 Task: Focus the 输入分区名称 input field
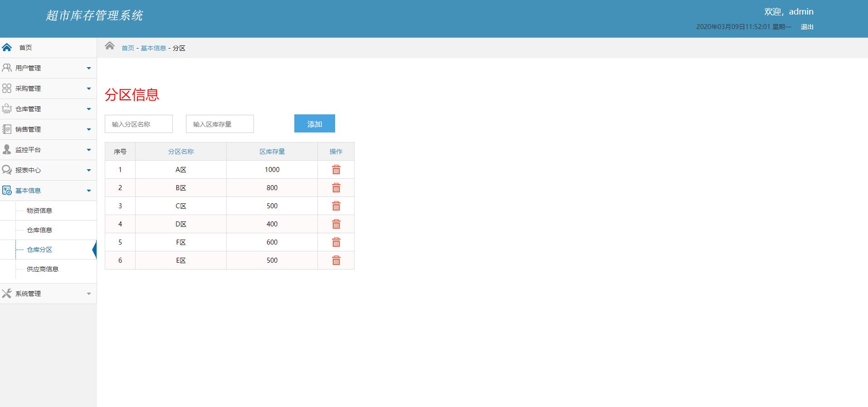[139, 124]
